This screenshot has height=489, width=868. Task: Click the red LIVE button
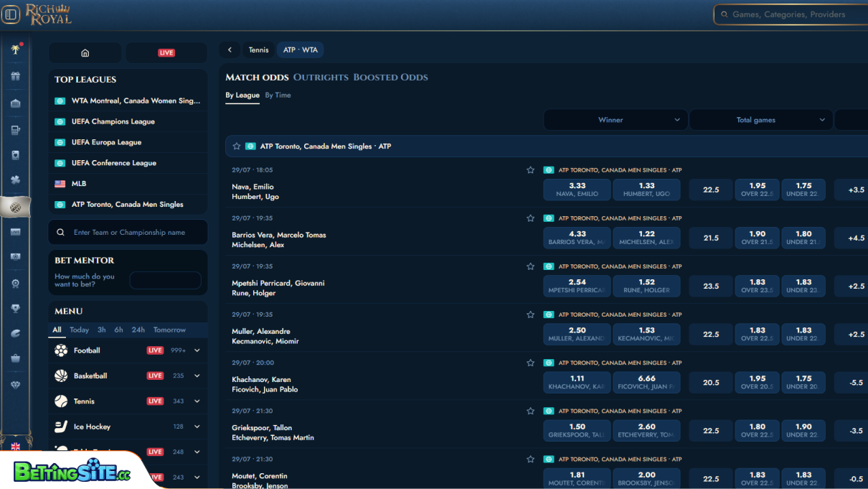[x=166, y=52]
